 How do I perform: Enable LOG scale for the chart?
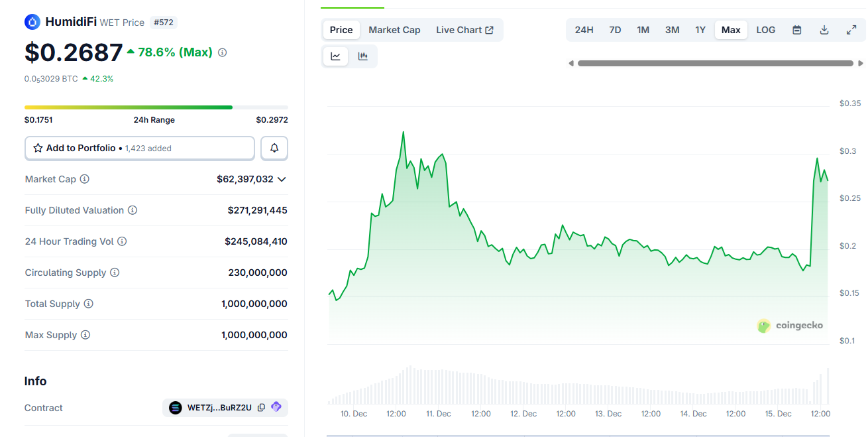pyautogui.click(x=765, y=30)
